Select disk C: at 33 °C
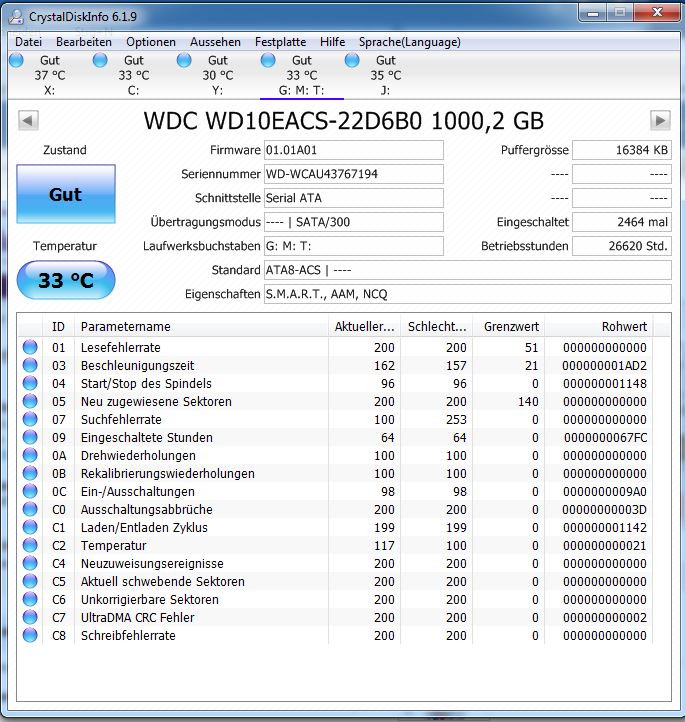The image size is (685, 722). coord(134,75)
